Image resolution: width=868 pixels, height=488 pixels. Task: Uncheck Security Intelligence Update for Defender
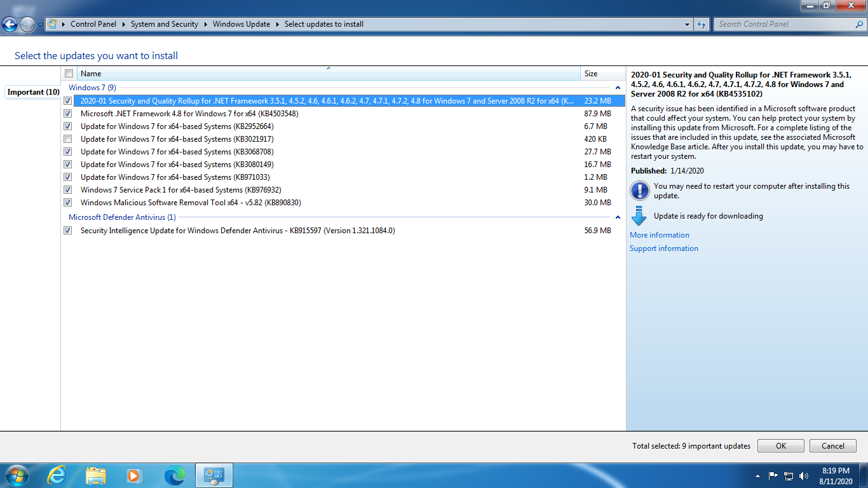click(x=68, y=231)
